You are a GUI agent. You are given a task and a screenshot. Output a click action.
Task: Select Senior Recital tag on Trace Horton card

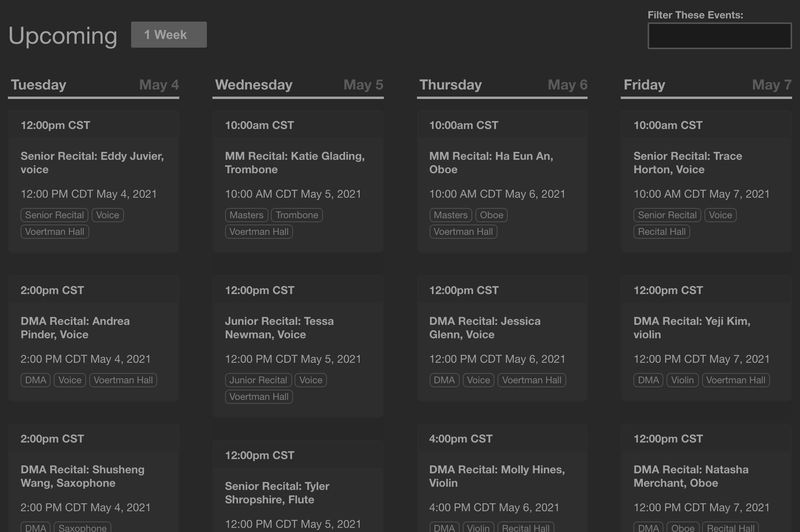[667, 215]
